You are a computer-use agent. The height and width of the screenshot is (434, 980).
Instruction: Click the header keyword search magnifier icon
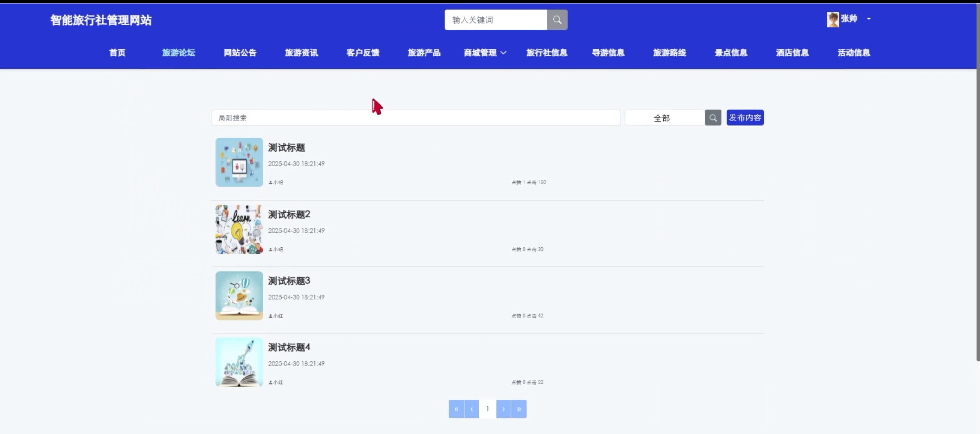pyautogui.click(x=557, y=20)
